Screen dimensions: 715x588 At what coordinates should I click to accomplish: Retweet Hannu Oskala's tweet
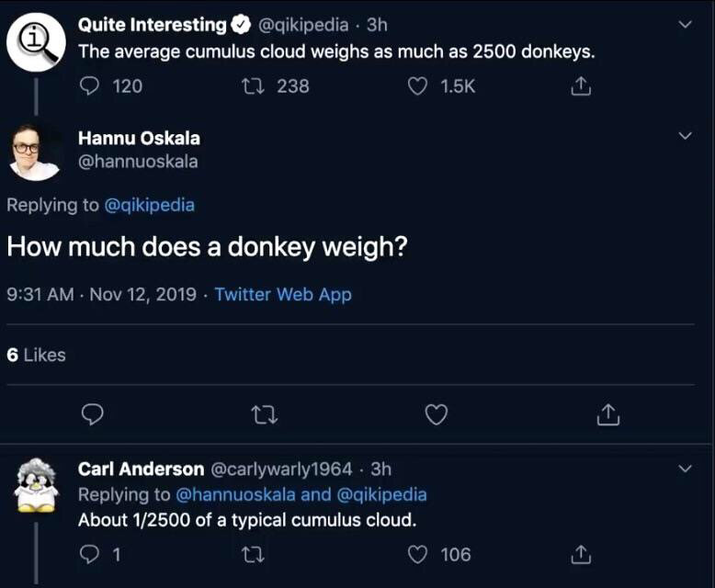tap(263, 415)
